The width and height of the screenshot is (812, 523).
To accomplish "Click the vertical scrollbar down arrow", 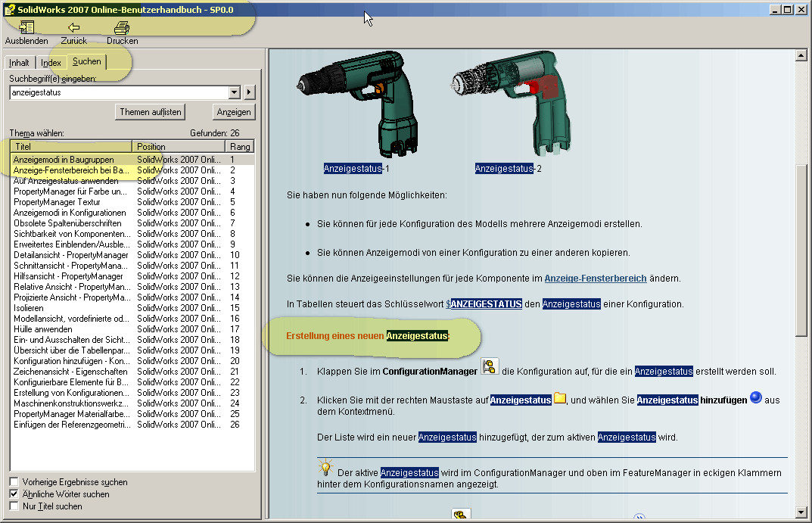I will click(x=802, y=512).
